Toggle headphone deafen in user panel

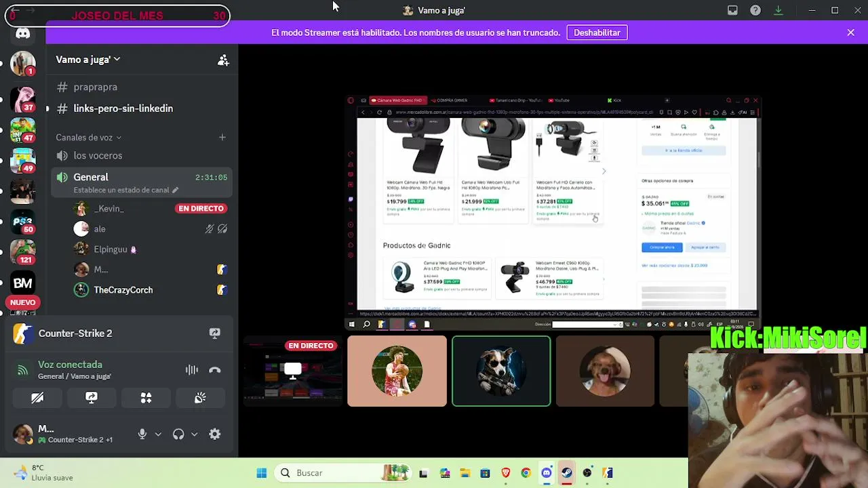pos(178,434)
